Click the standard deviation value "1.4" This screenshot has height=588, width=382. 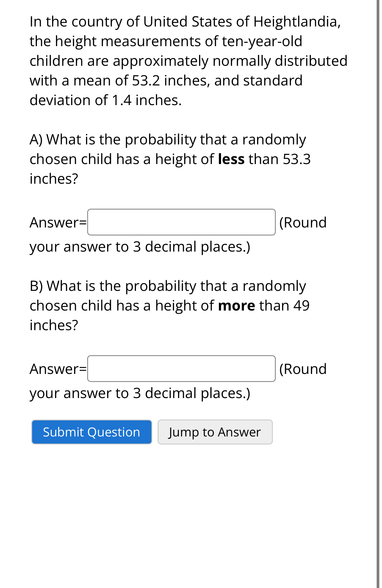[x=122, y=100]
